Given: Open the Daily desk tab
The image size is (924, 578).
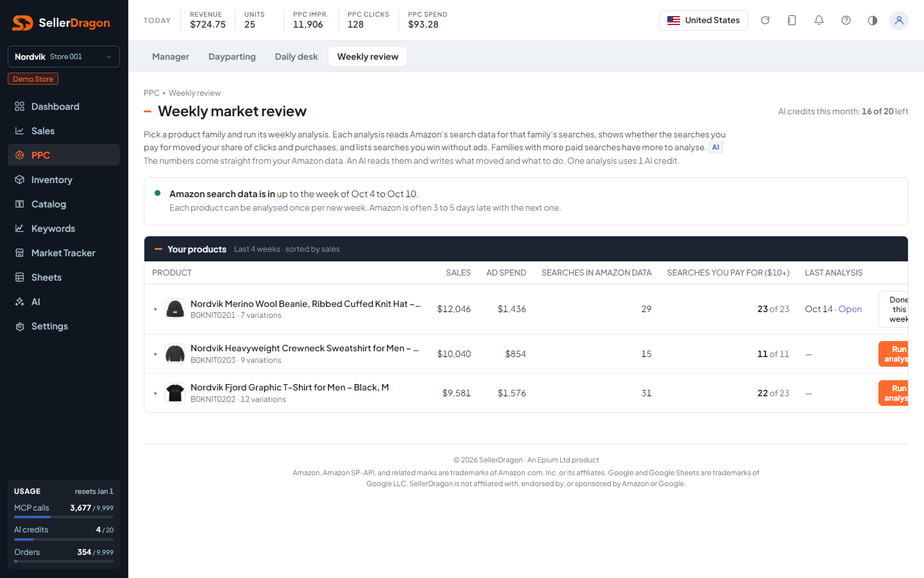Looking at the screenshot, I should coord(296,57).
